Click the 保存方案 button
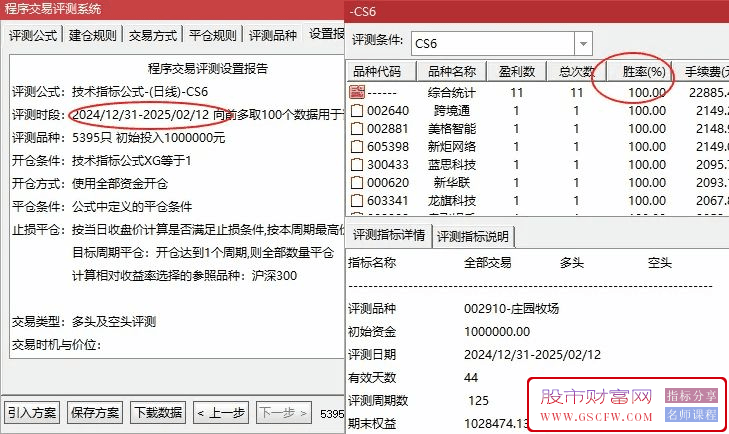 [x=95, y=413]
